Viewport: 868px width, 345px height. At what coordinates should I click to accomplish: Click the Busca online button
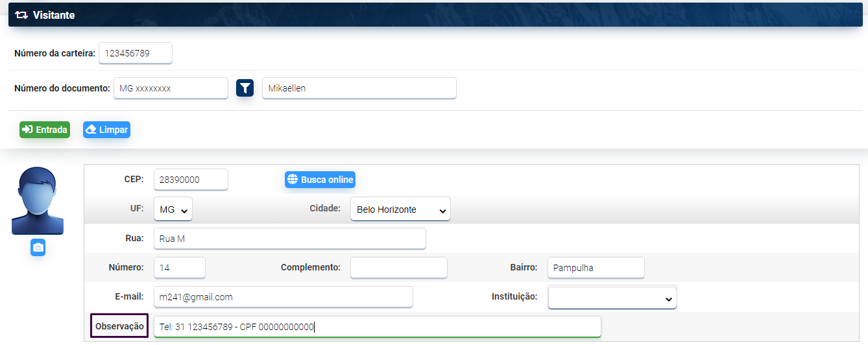[320, 180]
